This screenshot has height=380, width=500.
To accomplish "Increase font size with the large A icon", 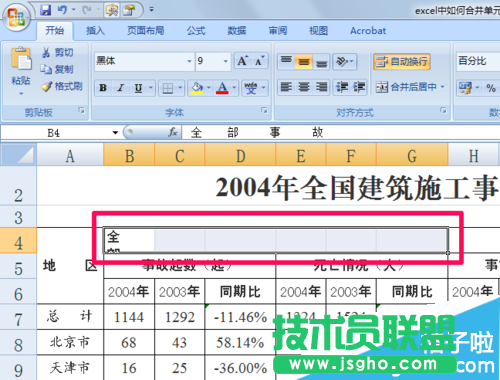I will point(242,61).
